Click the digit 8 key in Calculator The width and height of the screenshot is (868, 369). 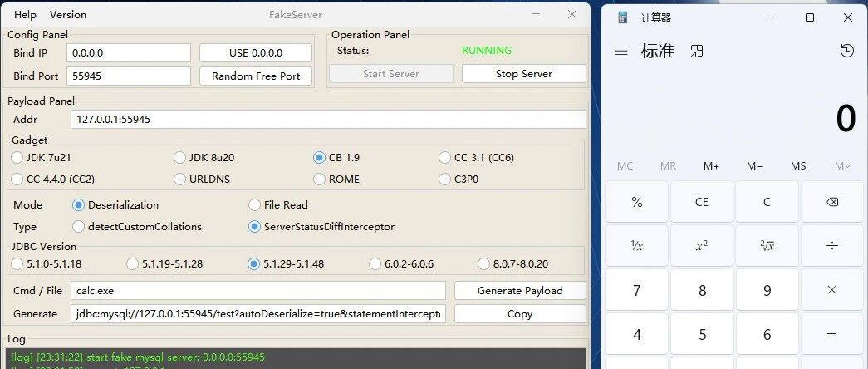(702, 290)
